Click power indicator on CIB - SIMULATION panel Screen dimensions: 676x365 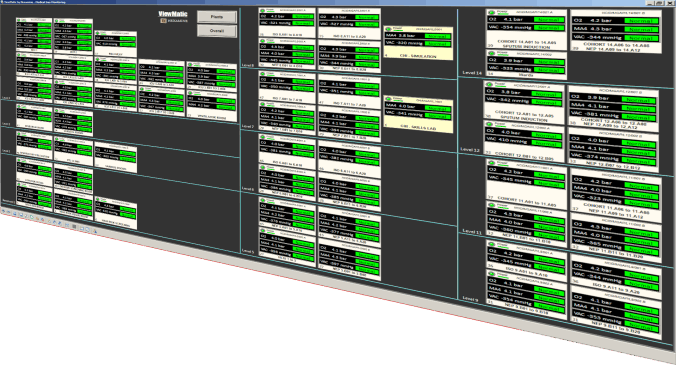point(388,29)
